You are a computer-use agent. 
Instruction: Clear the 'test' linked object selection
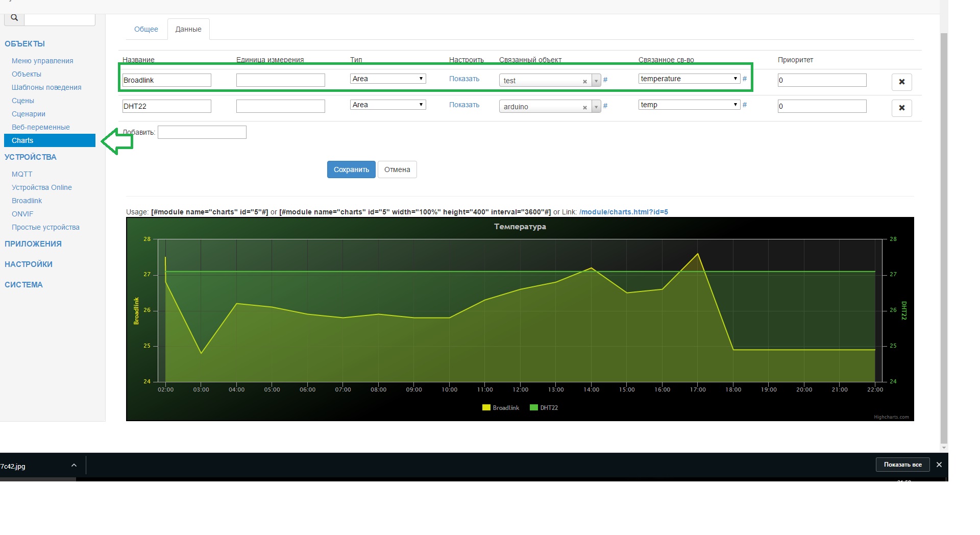[584, 82]
